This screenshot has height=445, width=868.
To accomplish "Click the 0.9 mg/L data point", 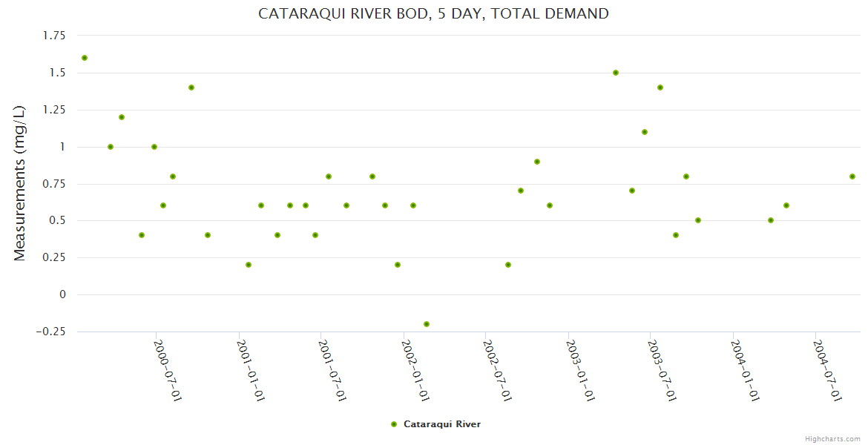I will (537, 162).
